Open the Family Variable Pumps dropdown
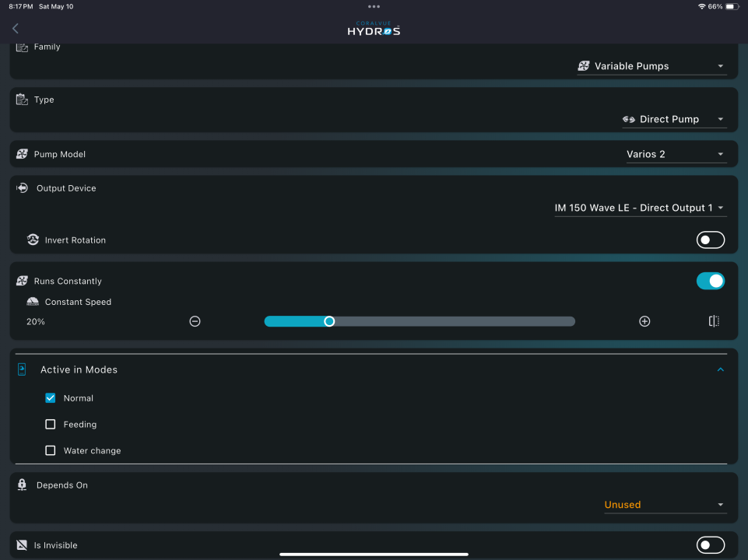Viewport: 748px width, 560px height. coord(651,66)
